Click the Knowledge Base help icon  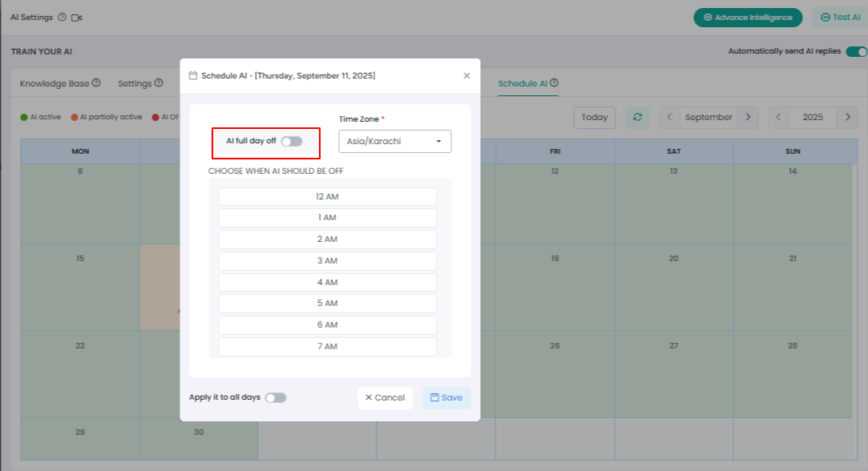tap(96, 83)
